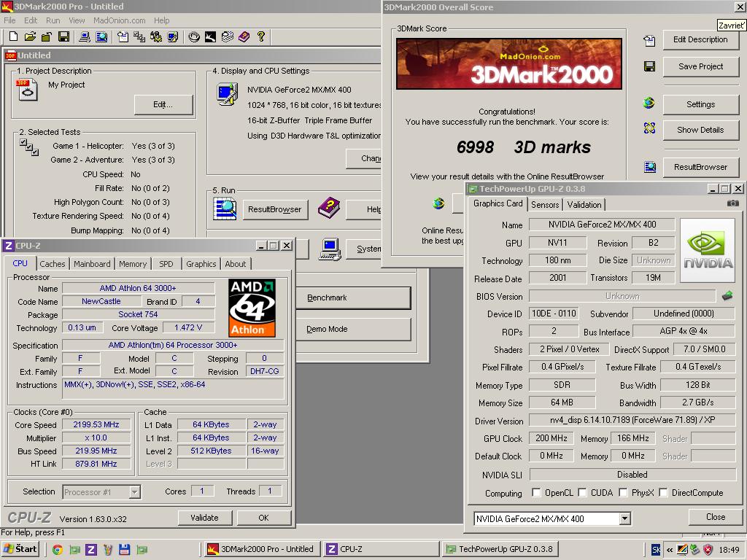
Task: Toggle the CUDA checkbox in GPU-Z
Action: coord(582,492)
